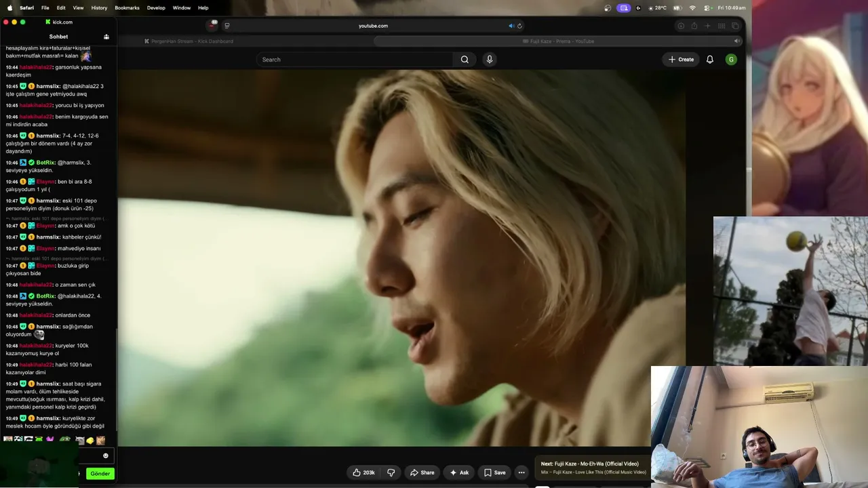868x488 pixels.
Task: Click the YouTube video player
Action: (x=401, y=258)
